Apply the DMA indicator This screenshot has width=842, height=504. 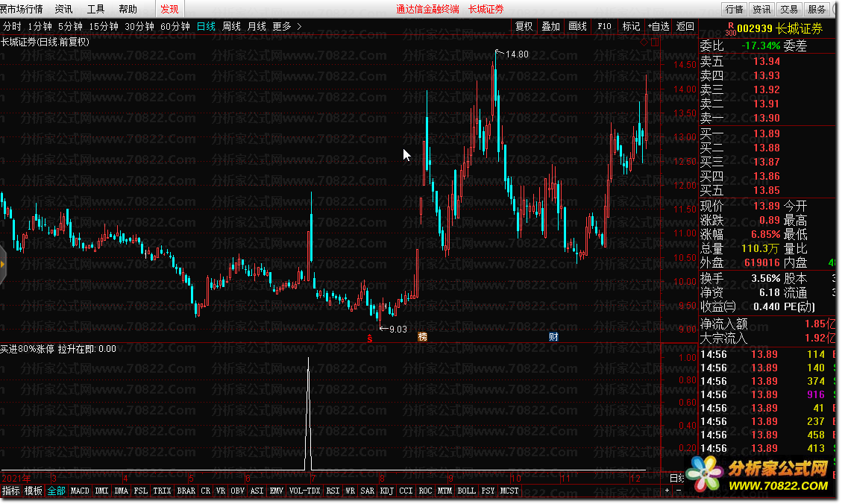(122, 491)
